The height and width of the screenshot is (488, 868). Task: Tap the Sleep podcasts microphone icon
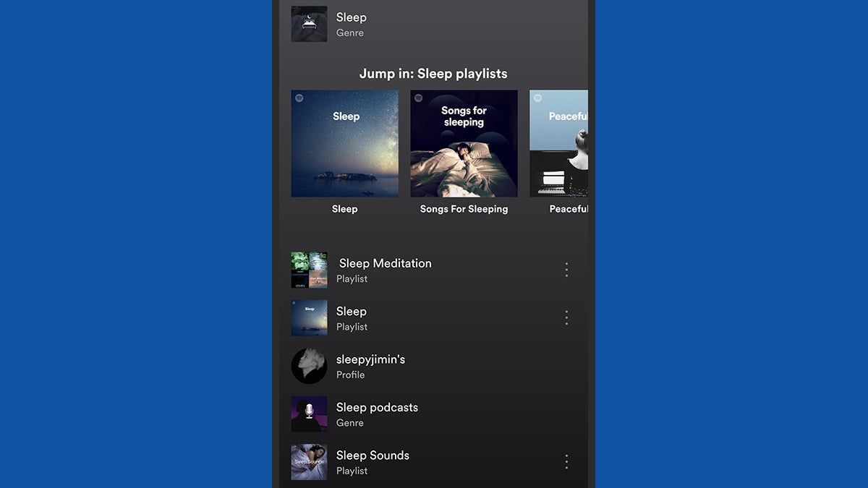click(309, 414)
